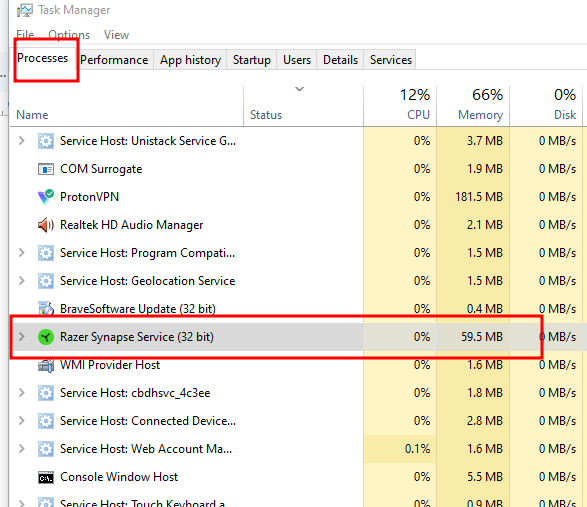Select the WMI Provider Host name

(x=110, y=365)
